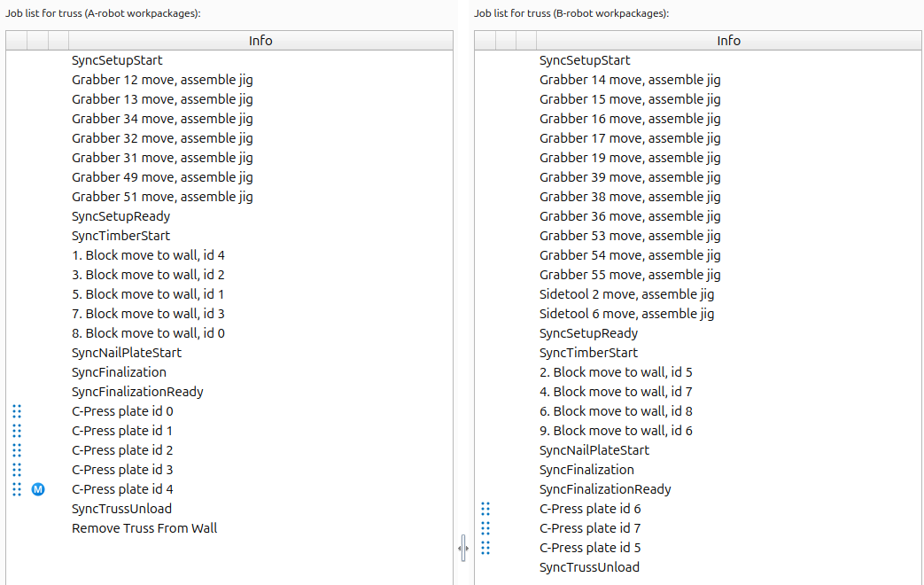Select the Remove Truss From Wall job
The width and height of the screenshot is (924, 585).
coord(144,527)
